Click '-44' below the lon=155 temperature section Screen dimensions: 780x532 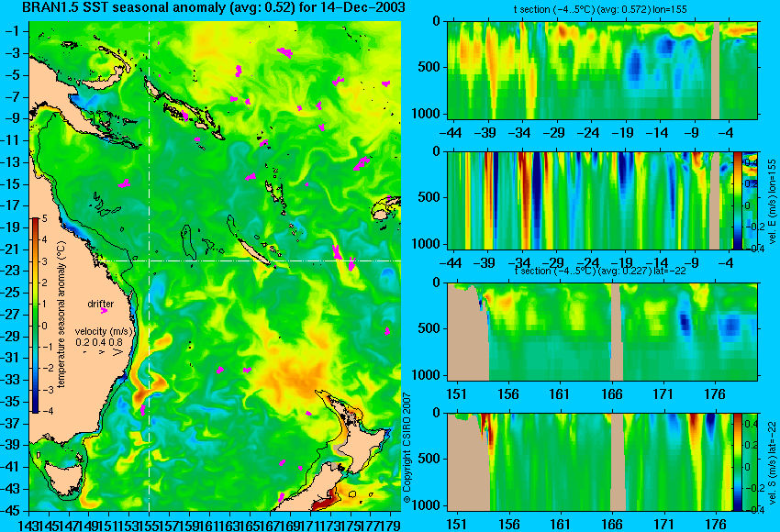451,133
